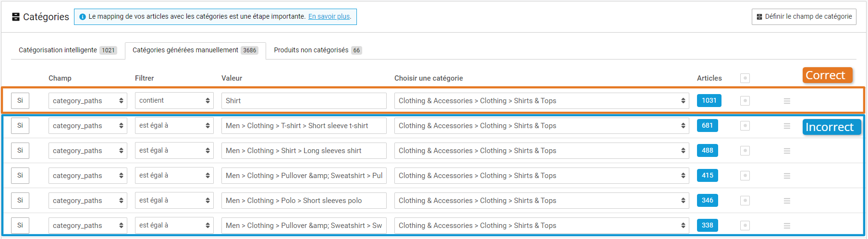Expand the category dropdown on the Short sleeves polo row

541,201
